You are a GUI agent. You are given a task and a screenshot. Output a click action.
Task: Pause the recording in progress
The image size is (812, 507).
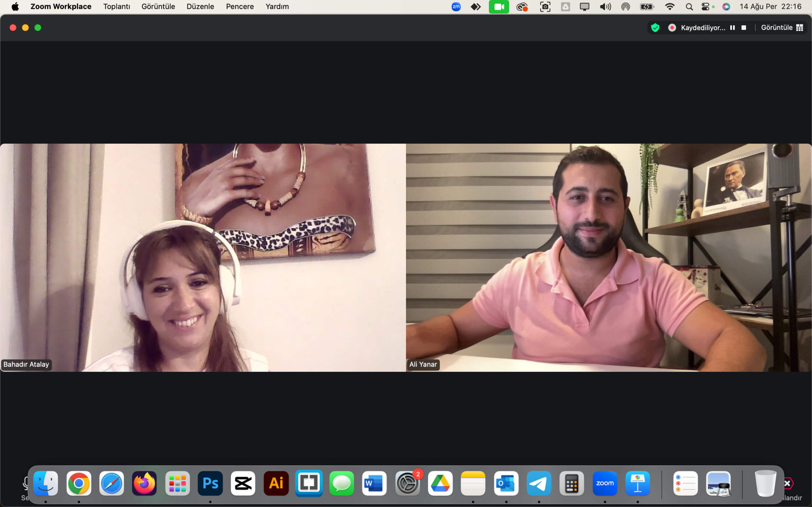click(x=732, y=28)
